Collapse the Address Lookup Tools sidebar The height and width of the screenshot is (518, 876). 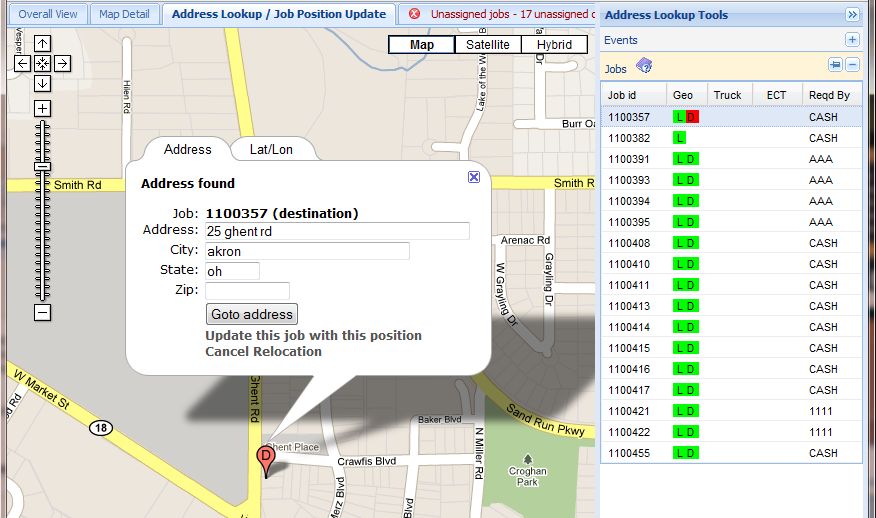click(852, 15)
